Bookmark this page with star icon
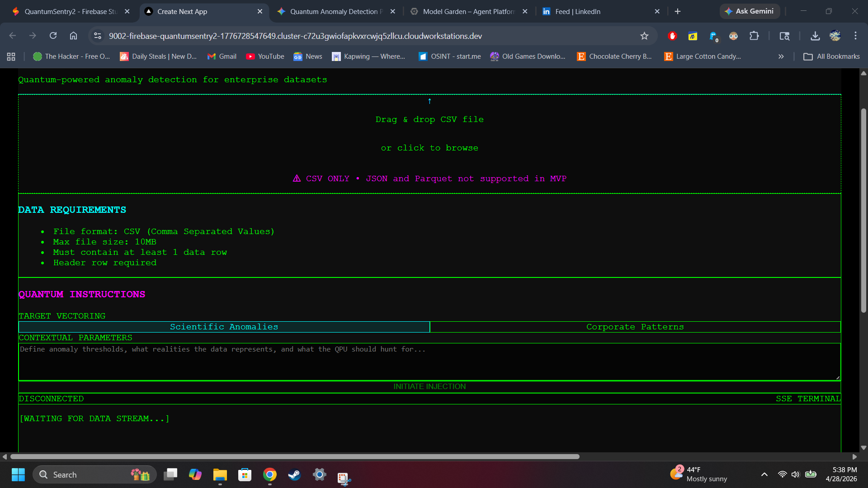The width and height of the screenshot is (868, 488). [x=644, y=36]
